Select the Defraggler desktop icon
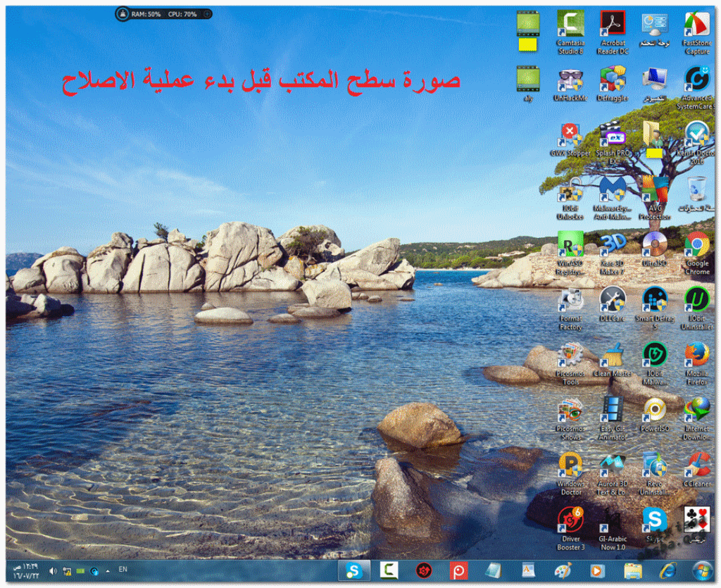Viewport: 721px width, 588px height. pyautogui.click(x=613, y=79)
